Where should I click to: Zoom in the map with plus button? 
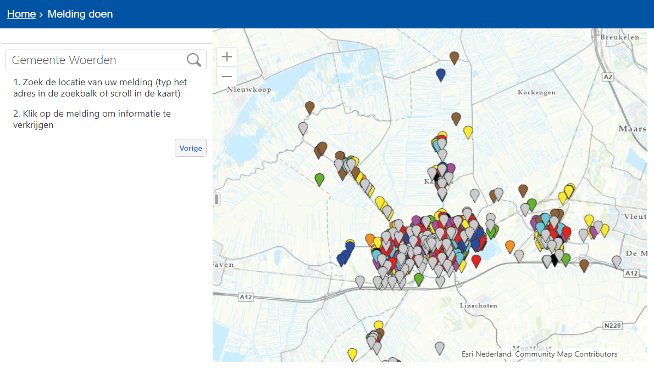click(x=227, y=57)
